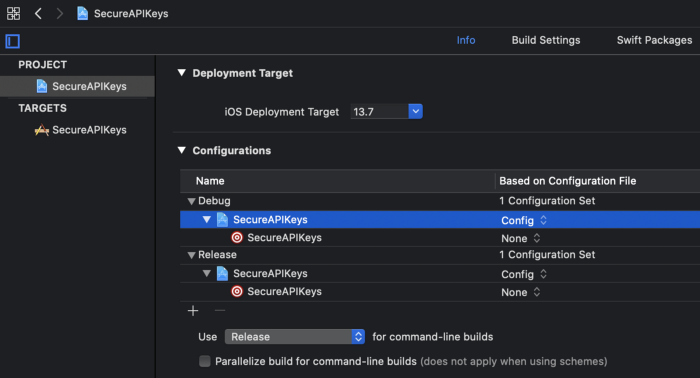Click the SecureAPIKeys target icon under Release
This screenshot has height=378, width=700.
coord(237,291)
